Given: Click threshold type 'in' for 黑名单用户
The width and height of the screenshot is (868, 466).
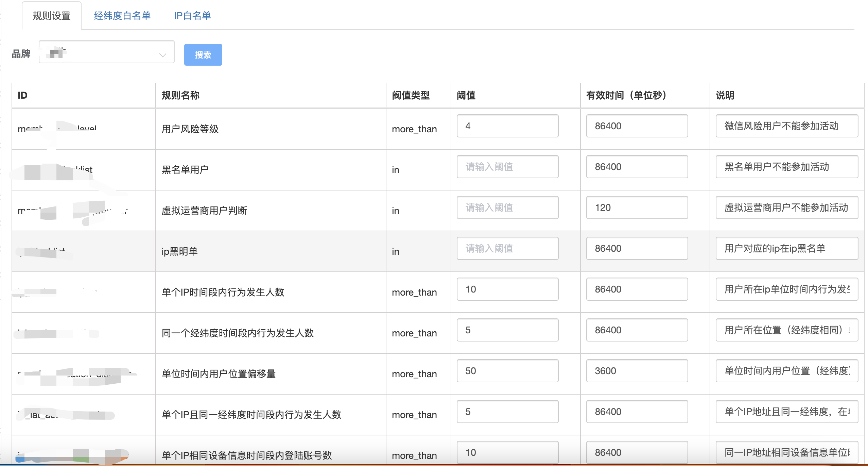Looking at the screenshot, I should [396, 170].
